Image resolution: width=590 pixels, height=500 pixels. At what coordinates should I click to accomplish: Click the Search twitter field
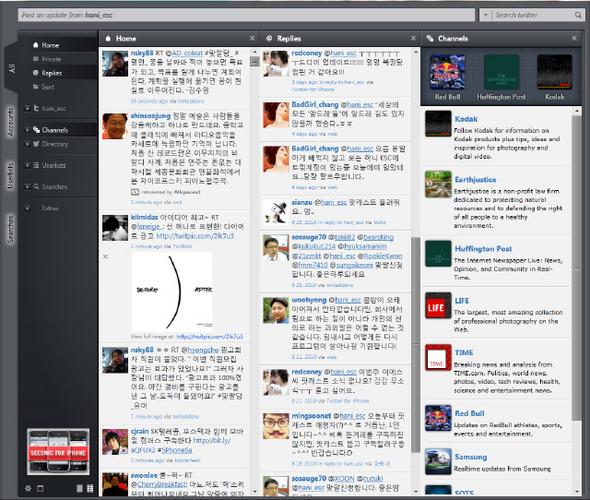[532, 15]
